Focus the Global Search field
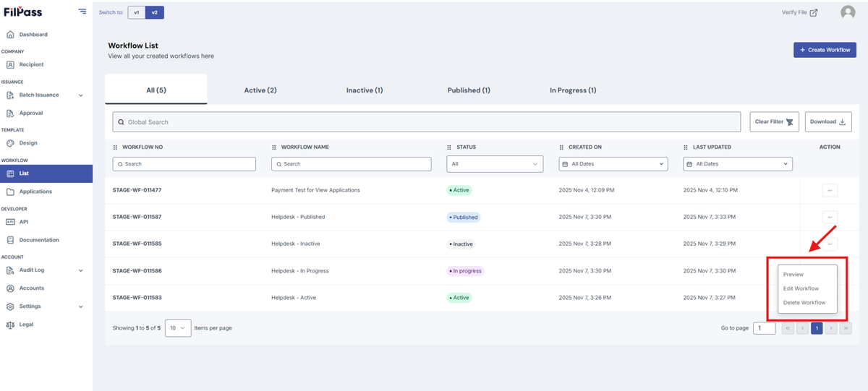This screenshot has height=391, width=868. pyautogui.click(x=427, y=122)
